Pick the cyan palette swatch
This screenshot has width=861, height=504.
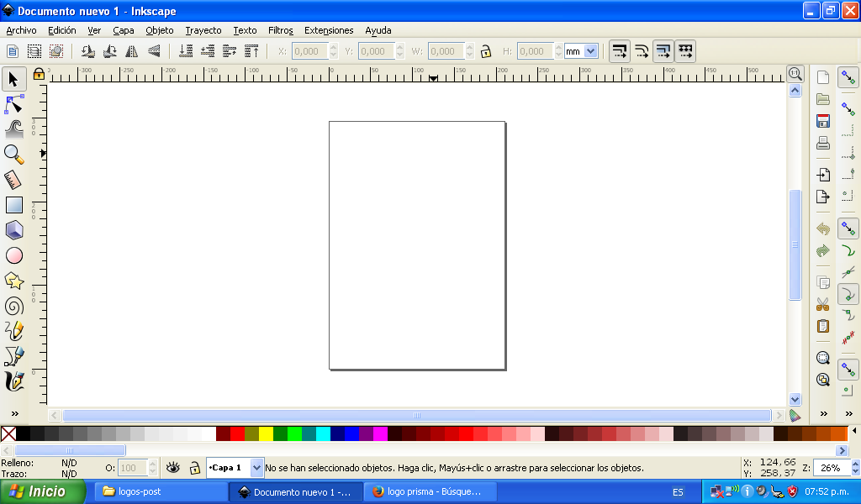(x=323, y=433)
